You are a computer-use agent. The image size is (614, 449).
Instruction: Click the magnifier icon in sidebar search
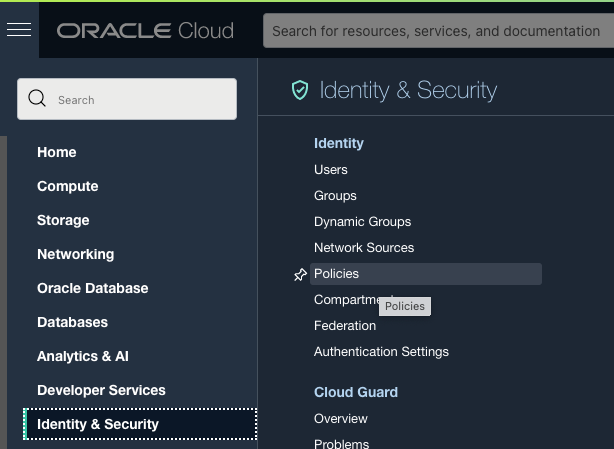(x=38, y=99)
